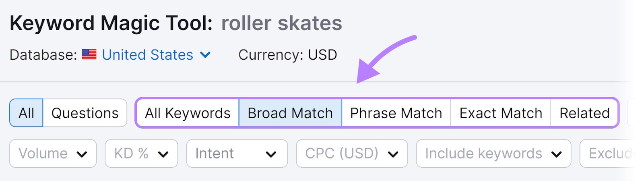
Task: Click the KD % chevron arrow
Action: pos(163,154)
